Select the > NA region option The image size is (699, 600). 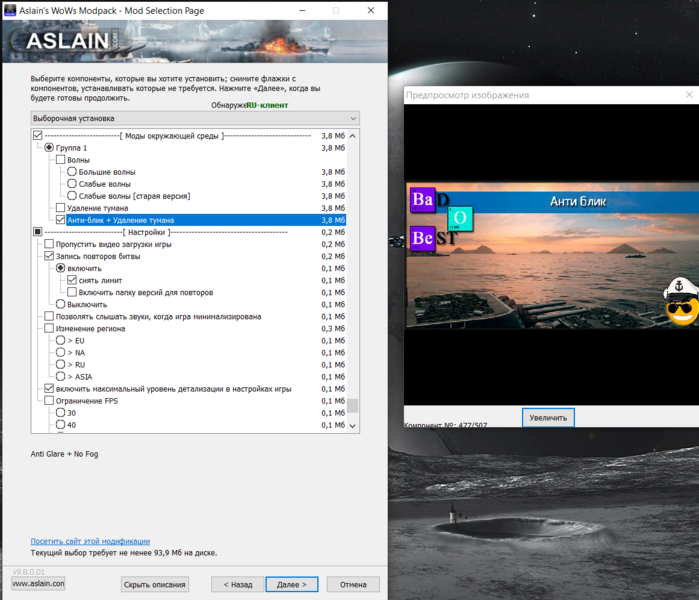pos(61,352)
